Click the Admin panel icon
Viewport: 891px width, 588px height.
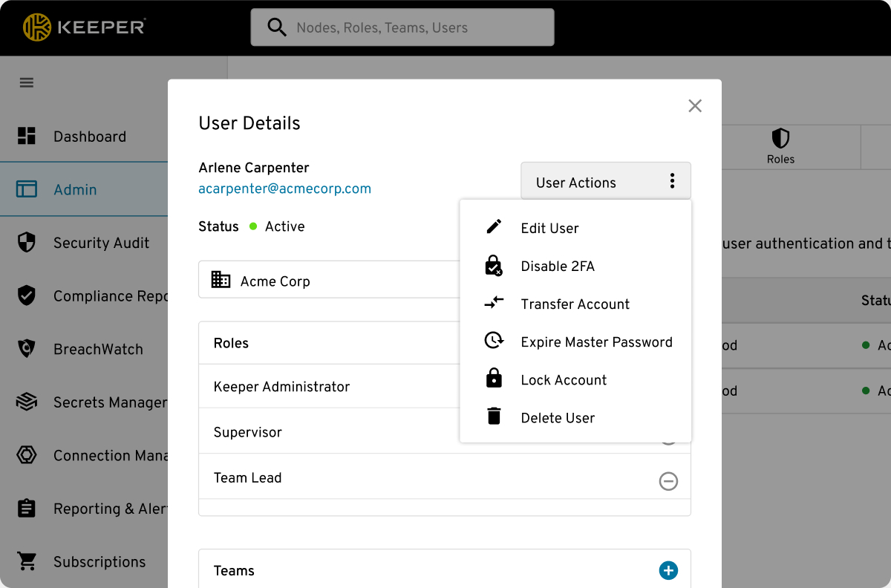pyautogui.click(x=27, y=189)
